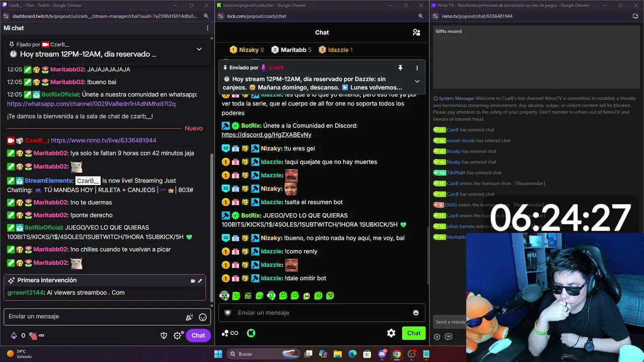
Task: Click the edit pencil on Primera intervención card
Action: pos(200,281)
